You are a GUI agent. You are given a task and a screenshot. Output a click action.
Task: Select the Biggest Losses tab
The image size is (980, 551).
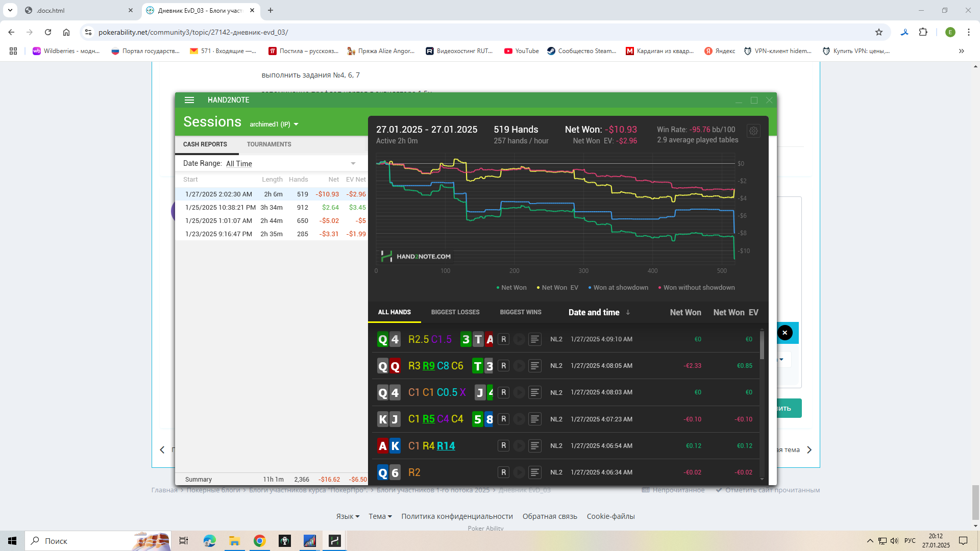point(455,312)
